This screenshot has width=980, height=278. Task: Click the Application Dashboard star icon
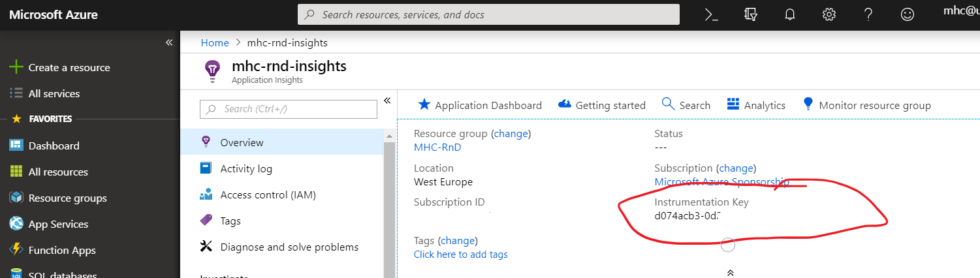pyautogui.click(x=424, y=104)
